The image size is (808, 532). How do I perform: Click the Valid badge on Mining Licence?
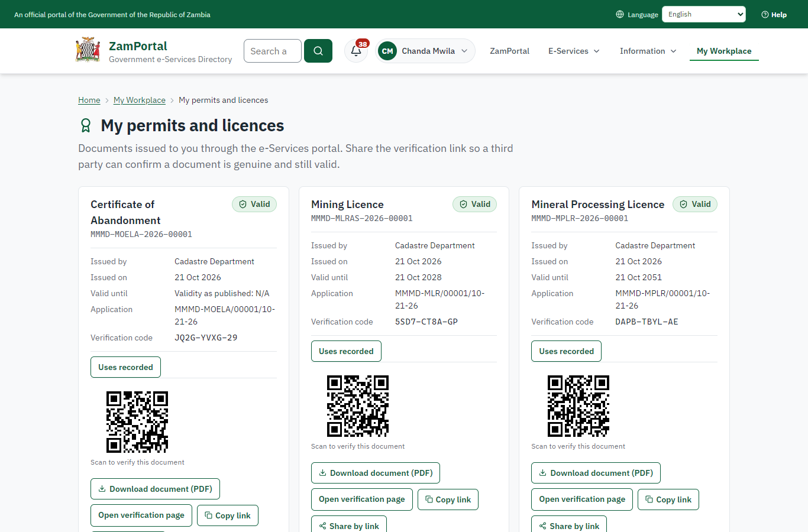coord(475,204)
